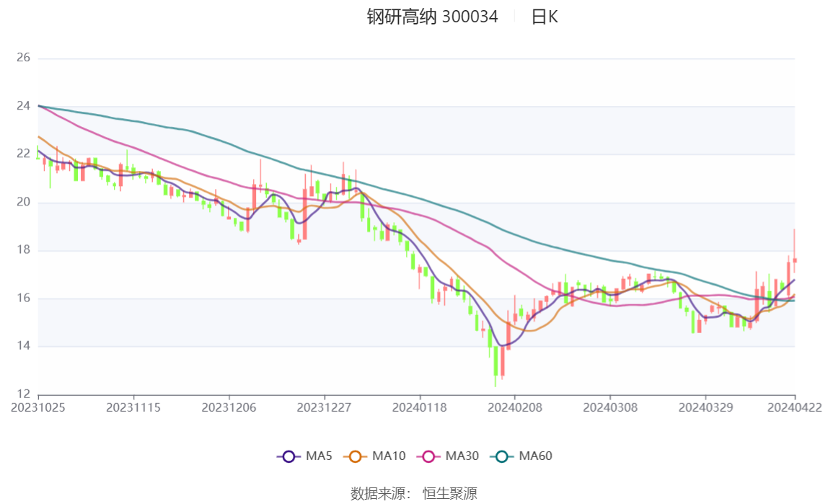Click the 20231227 x-axis date label

click(324, 407)
